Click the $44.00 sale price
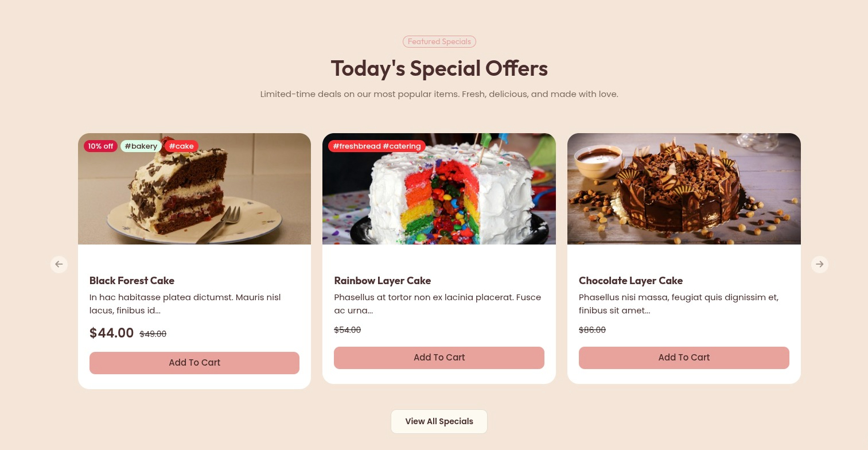Image resolution: width=868 pixels, height=450 pixels. pos(112,333)
